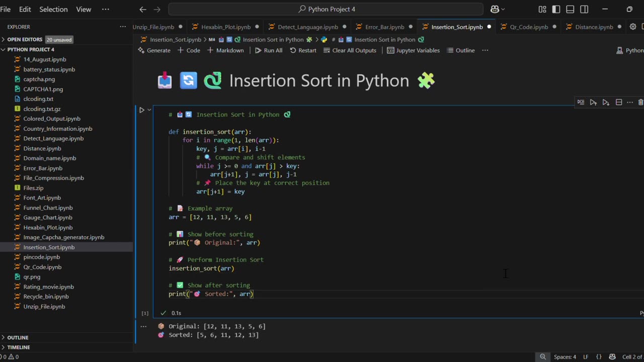The width and height of the screenshot is (644, 362).
Task: Click Run All button
Action: tap(268, 50)
